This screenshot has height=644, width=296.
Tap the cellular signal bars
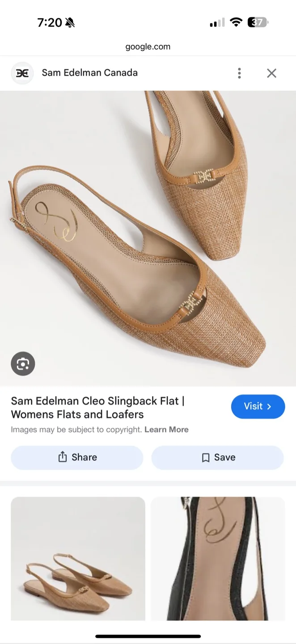[217, 22]
